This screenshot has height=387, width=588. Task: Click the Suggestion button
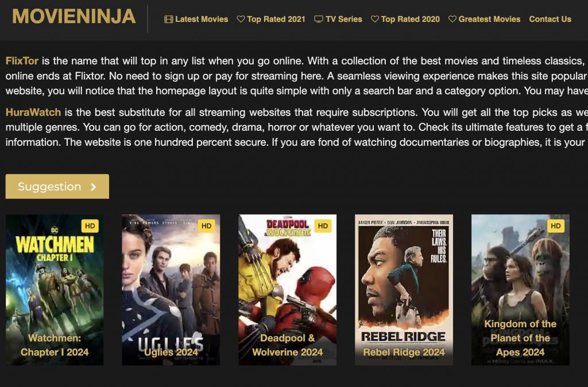(x=57, y=187)
